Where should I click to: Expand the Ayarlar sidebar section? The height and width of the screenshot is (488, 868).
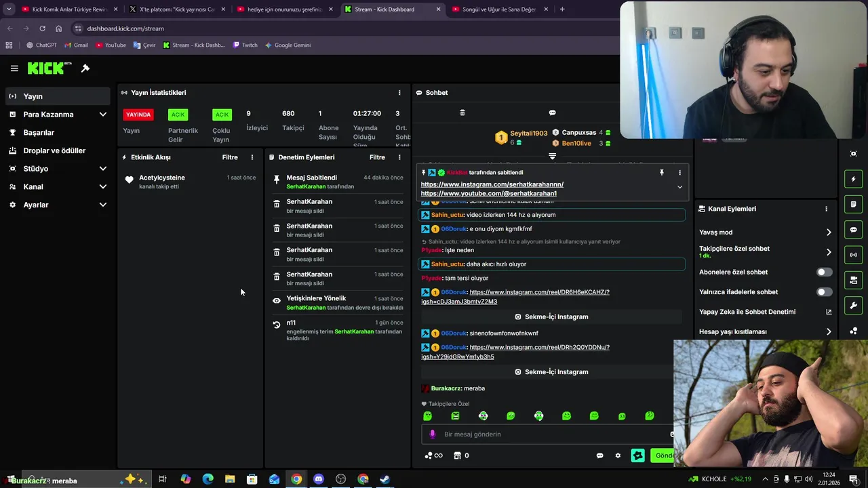click(58, 205)
